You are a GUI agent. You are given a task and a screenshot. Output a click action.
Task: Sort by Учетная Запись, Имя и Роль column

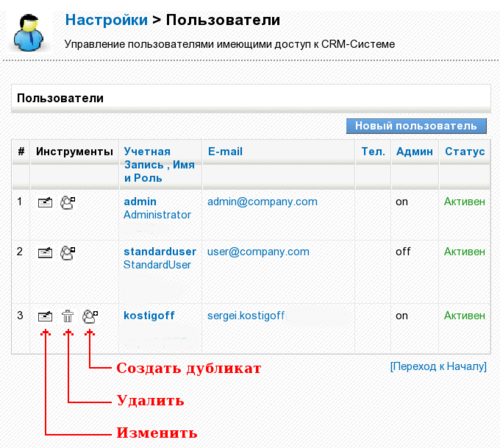(x=159, y=165)
